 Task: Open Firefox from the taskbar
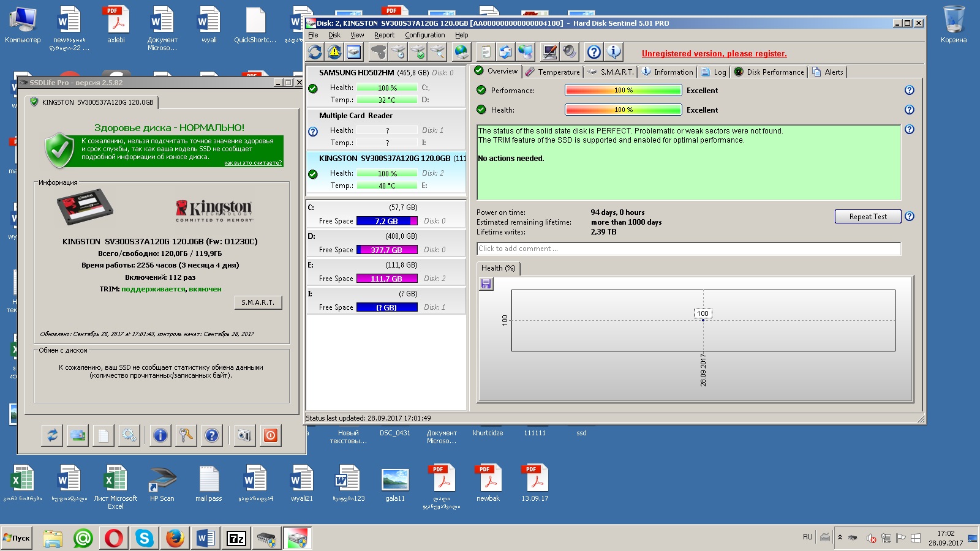[175, 538]
